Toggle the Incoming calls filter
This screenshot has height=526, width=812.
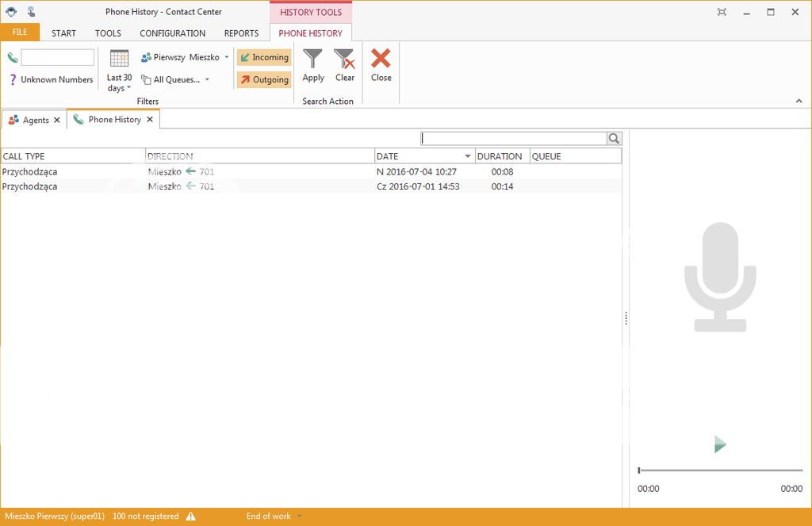[264, 58]
